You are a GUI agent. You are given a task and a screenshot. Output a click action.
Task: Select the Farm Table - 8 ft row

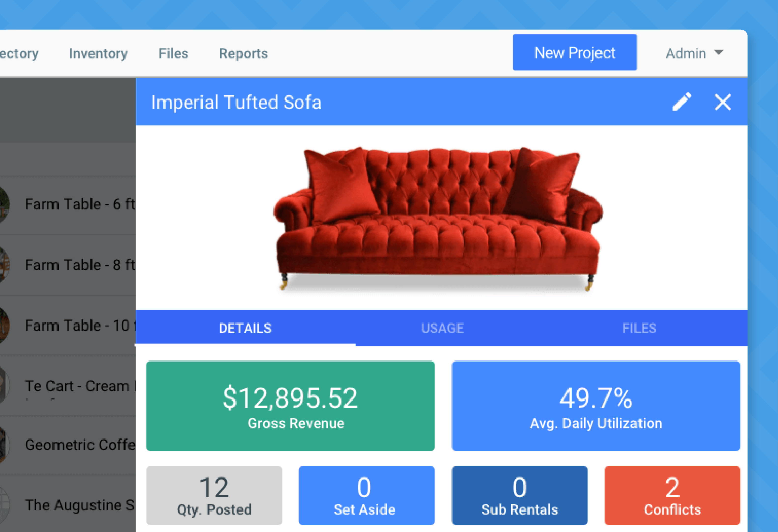tap(68, 265)
